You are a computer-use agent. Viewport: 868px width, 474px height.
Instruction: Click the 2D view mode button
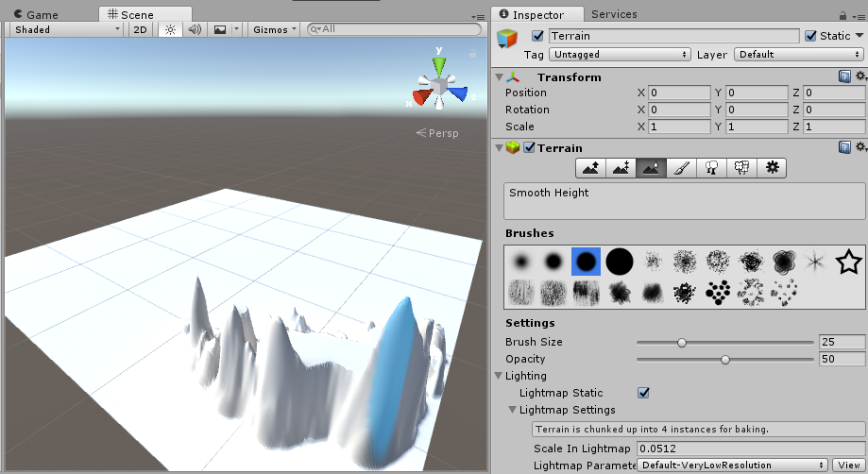click(x=140, y=29)
